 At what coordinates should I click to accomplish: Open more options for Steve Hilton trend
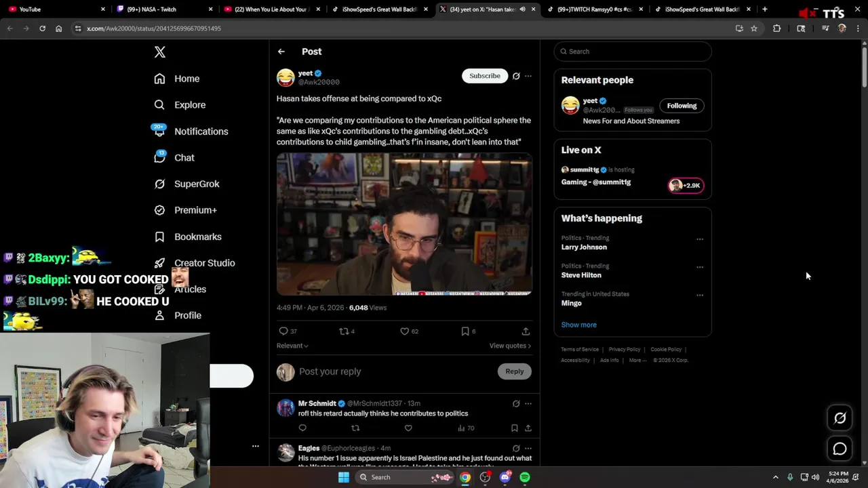point(700,267)
